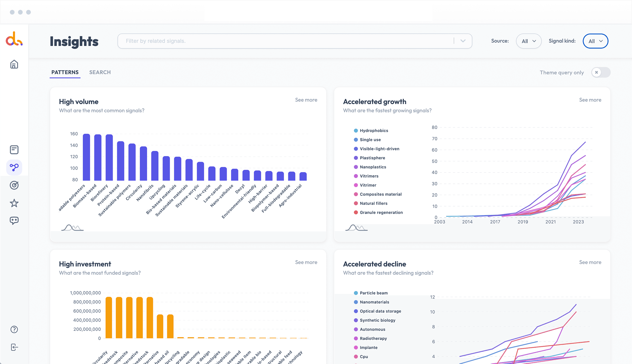Click the distribution curve icon under High volume
The image size is (632, 364).
pyautogui.click(x=72, y=228)
